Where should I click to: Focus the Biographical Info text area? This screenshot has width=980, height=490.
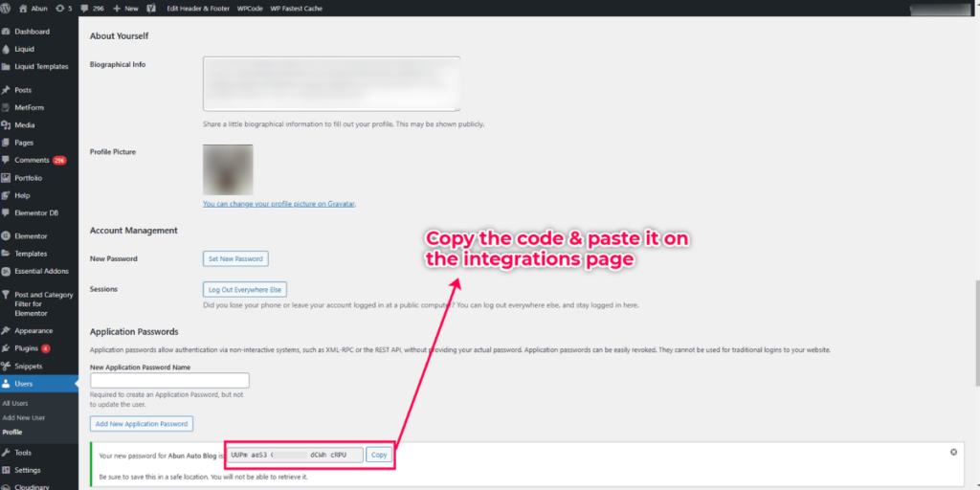[x=331, y=84]
